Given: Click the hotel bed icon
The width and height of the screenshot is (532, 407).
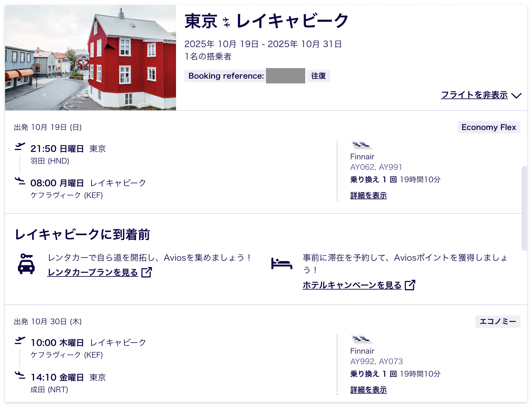Looking at the screenshot, I should tap(282, 263).
